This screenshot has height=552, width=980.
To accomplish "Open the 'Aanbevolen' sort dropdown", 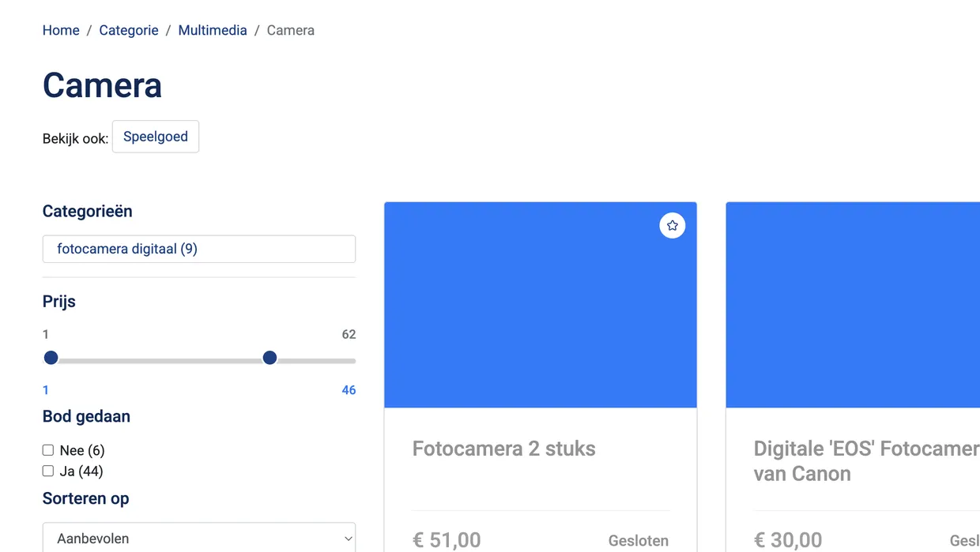I will (x=198, y=538).
